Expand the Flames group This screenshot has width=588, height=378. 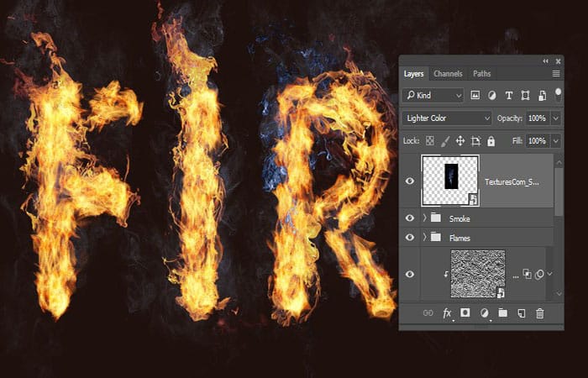[424, 237]
